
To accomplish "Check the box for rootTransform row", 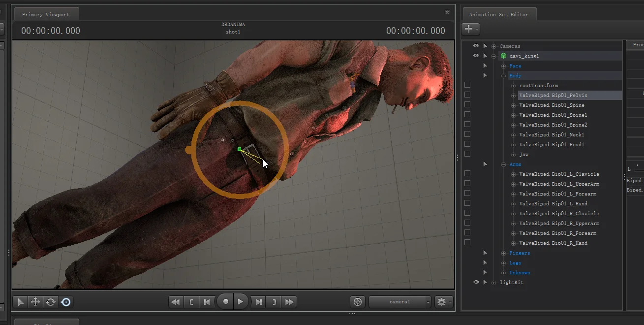I will coord(467,85).
